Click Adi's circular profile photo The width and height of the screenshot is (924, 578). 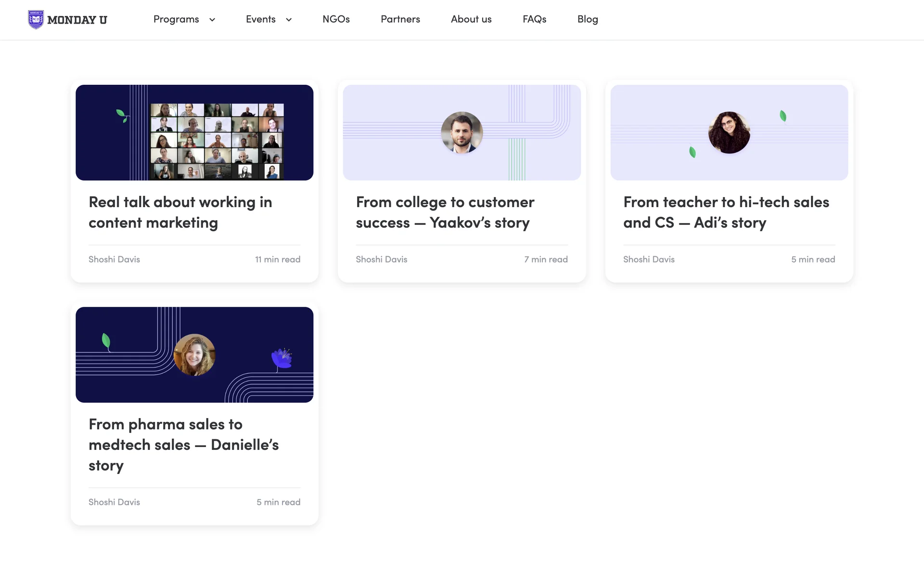click(729, 132)
